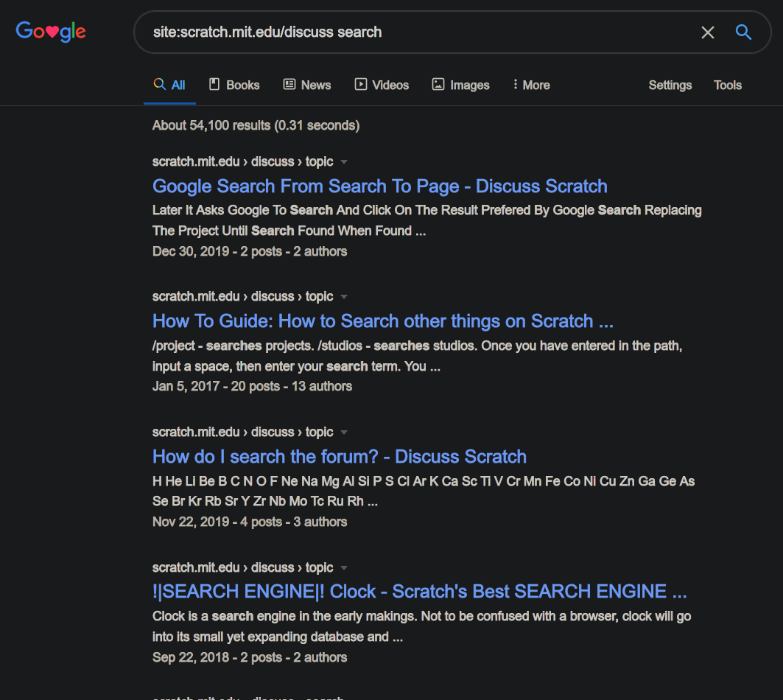
Task: Expand dropdown arrow beside How To Guide URL
Action: [344, 297]
